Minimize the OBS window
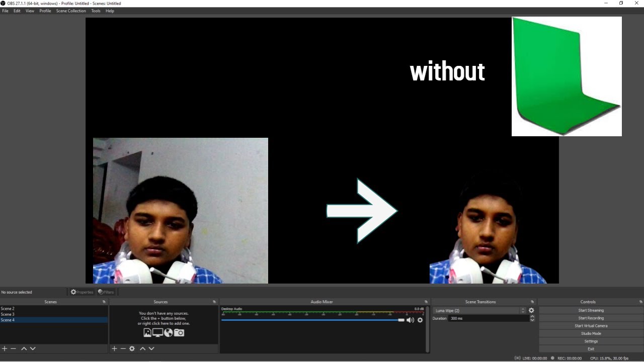 (605, 3)
